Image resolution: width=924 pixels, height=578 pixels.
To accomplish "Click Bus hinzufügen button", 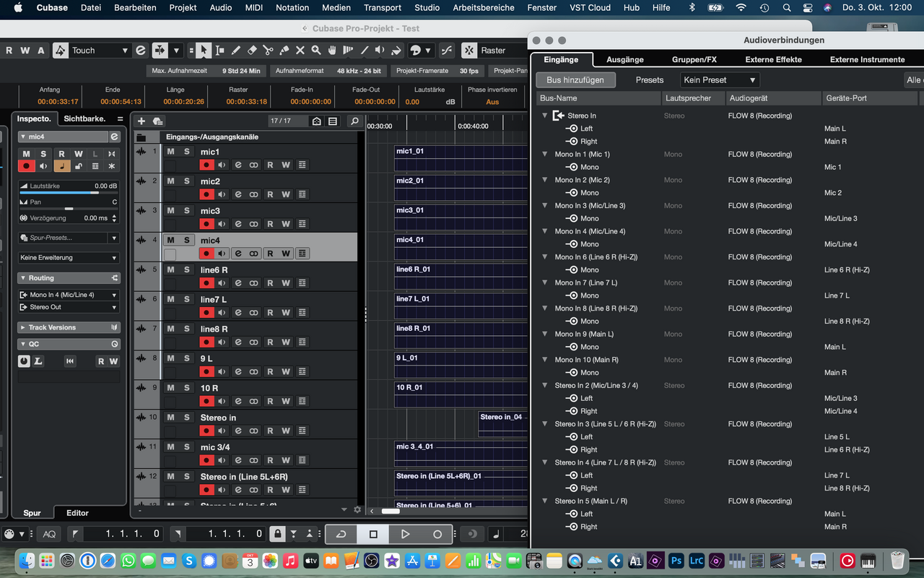I will click(x=575, y=80).
